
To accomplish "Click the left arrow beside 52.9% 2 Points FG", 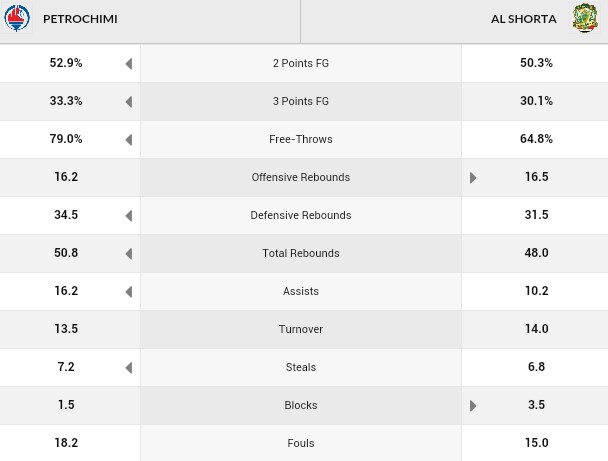I will coord(129,64).
